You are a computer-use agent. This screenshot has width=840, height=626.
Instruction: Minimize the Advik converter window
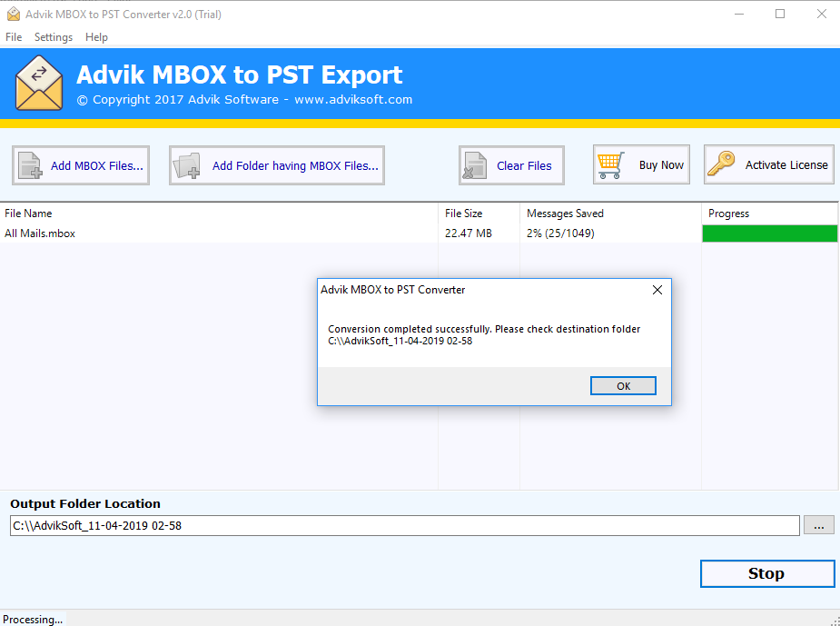pos(739,14)
